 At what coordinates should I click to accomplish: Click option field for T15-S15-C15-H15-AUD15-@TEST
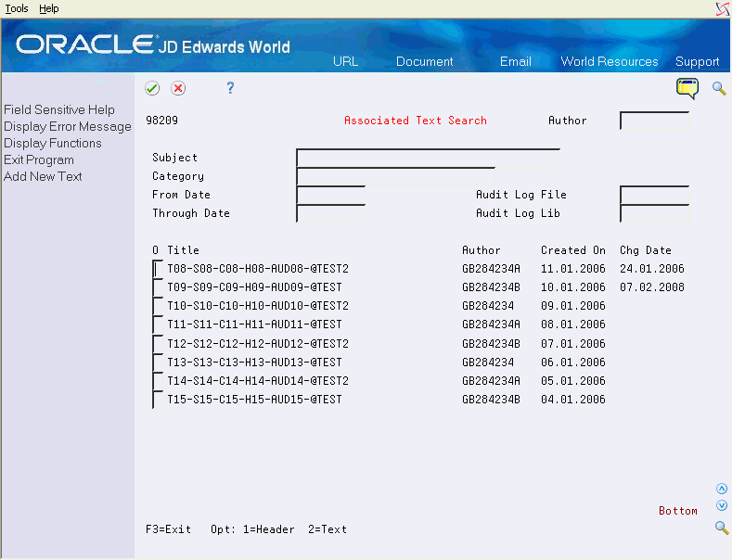pyautogui.click(x=158, y=400)
